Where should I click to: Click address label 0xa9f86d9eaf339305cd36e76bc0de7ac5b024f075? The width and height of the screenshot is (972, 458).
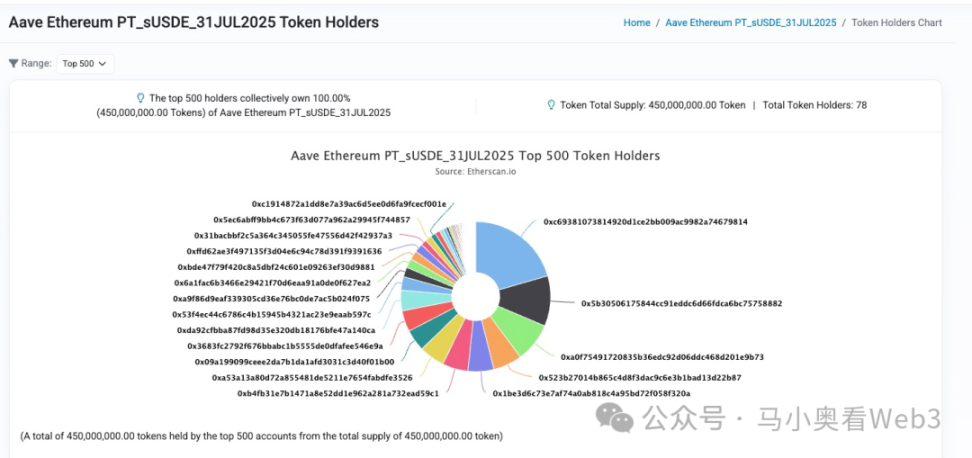[272, 299]
